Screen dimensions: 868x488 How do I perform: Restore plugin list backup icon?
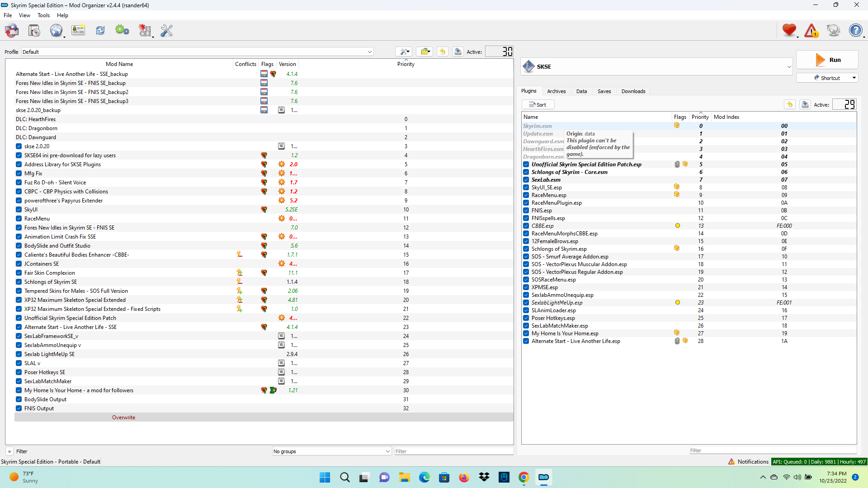point(790,104)
